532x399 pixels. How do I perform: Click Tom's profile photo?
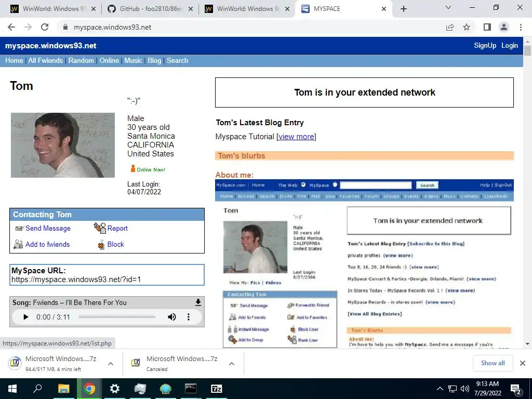tap(63, 145)
